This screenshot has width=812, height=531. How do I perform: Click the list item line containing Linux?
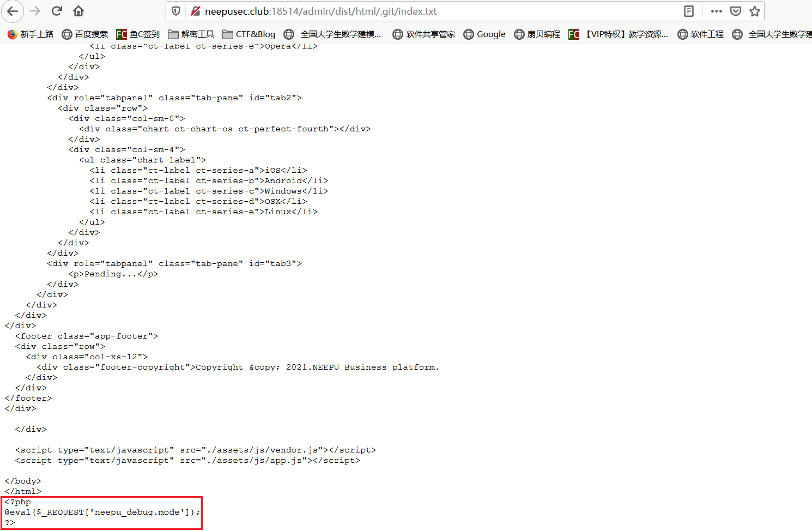click(x=204, y=212)
